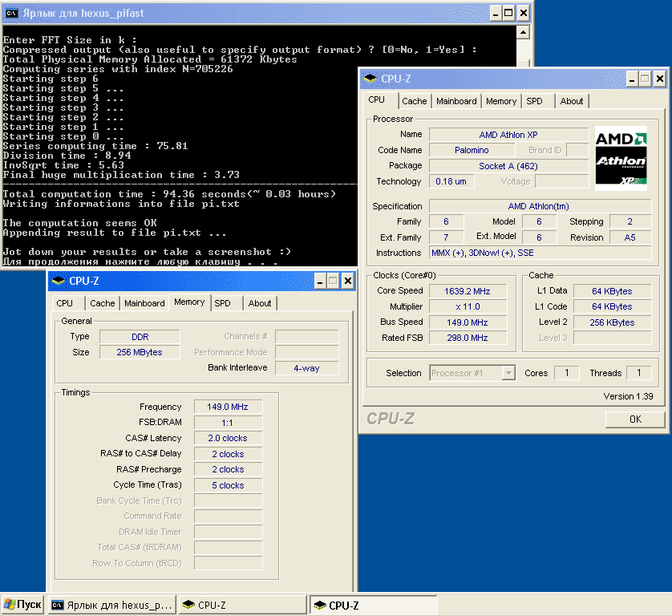This screenshot has width=672, height=616.
Task: Click the FSB:DRAM 1:1 value
Action: click(x=228, y=423)
